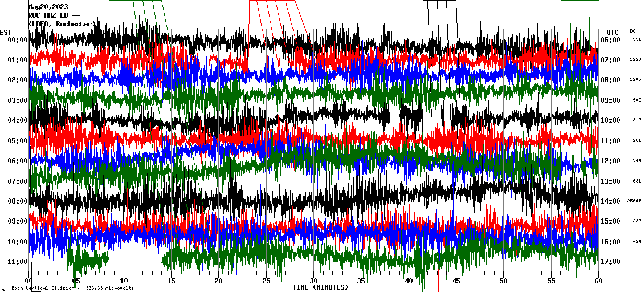Select the 17:00 UTC row label
This screenshot has width=644, height=296.
coord(609,262)
